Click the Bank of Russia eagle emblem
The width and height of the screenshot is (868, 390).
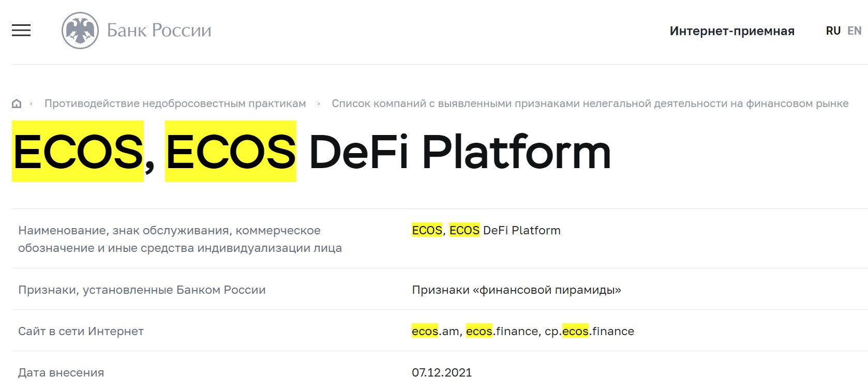click(80, 31)
